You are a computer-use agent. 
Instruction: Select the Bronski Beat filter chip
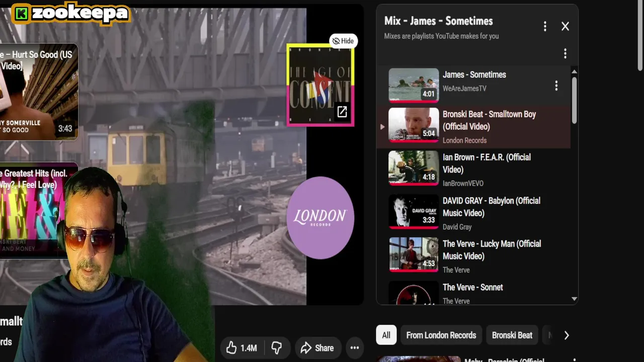pos(512,335)
